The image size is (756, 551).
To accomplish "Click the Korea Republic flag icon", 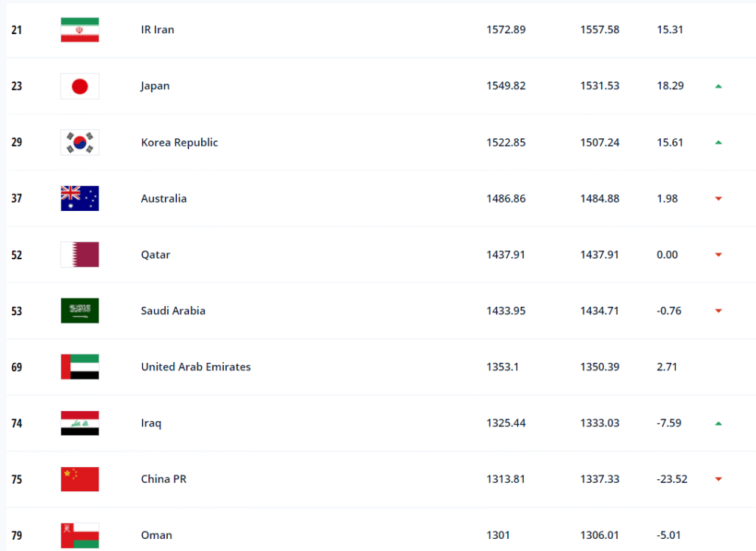I will (x=80, y=142).
